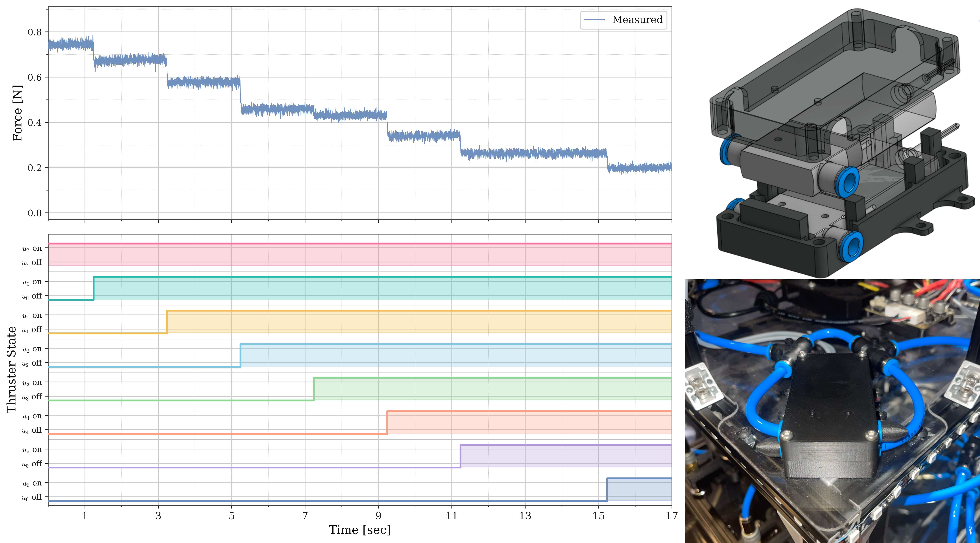
Task: Click the "u6 off" row label
Action: pyautogui.click(x=32, y=497)
